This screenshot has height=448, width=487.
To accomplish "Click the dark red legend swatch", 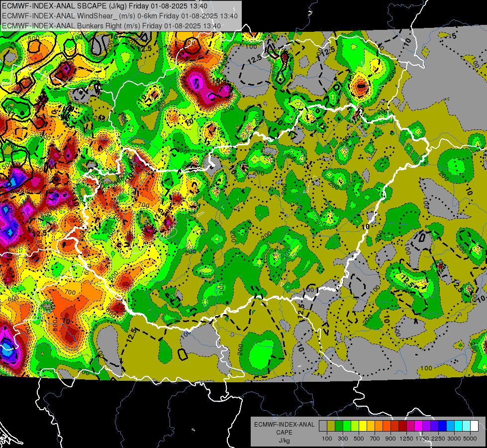I will click(x=402, y=426).
